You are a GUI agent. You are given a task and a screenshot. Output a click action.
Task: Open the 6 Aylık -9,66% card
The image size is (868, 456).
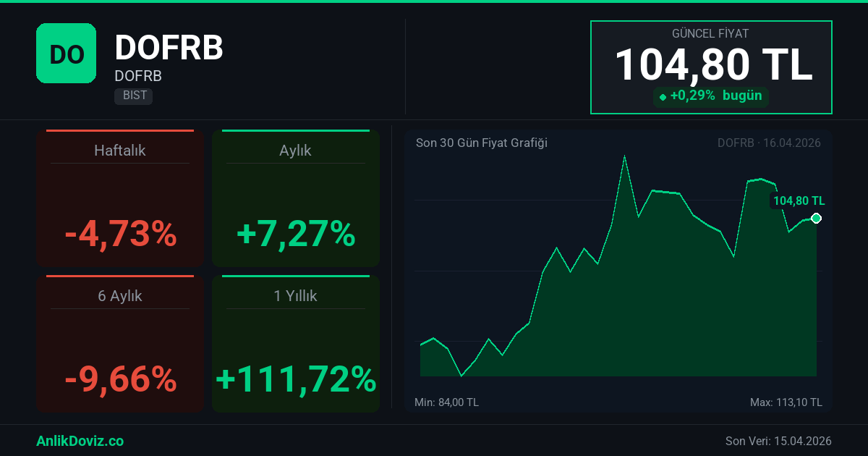coord(120,344)
